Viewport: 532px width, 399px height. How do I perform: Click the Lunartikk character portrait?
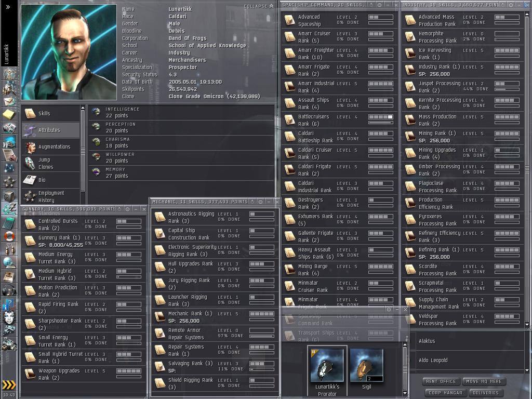[69, 52]
